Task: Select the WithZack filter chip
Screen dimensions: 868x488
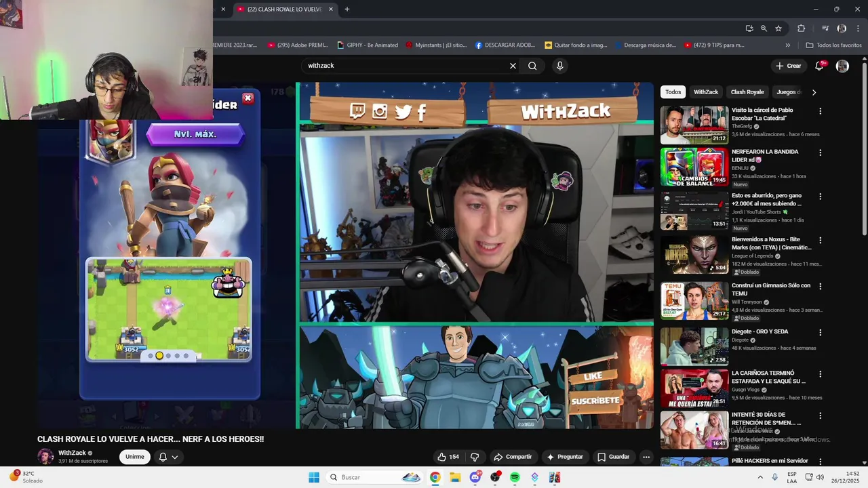Action: point(706,92)
